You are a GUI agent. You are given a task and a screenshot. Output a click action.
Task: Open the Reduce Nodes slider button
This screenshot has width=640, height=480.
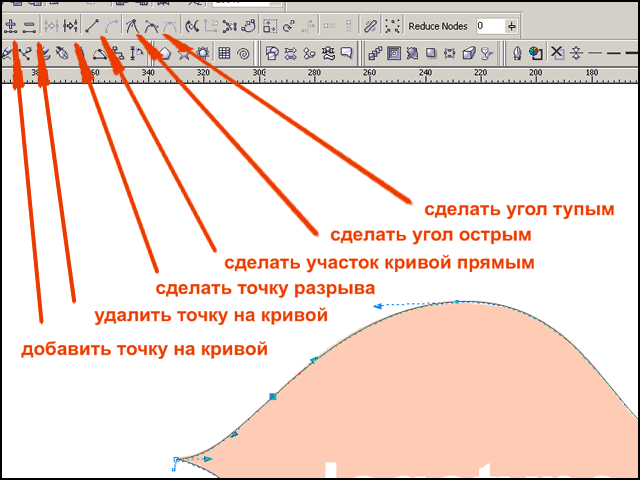511,26
